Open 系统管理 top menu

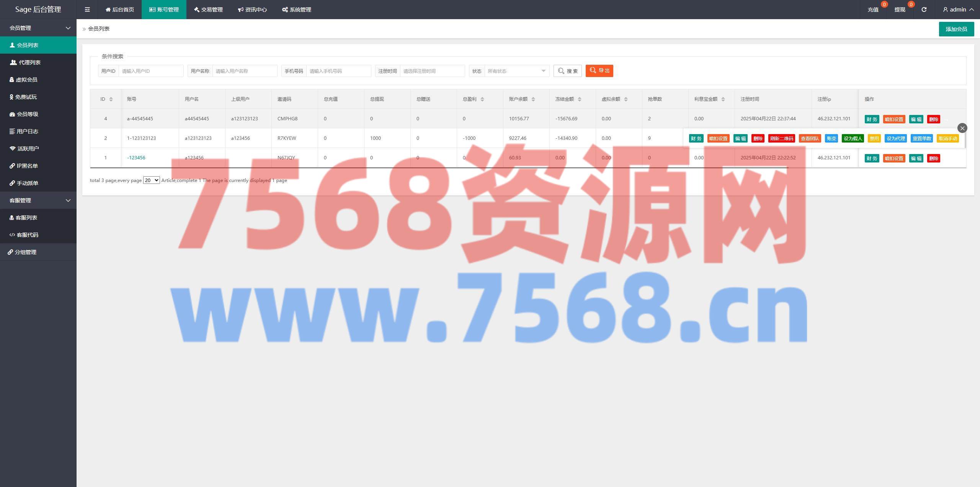(297, 10)
